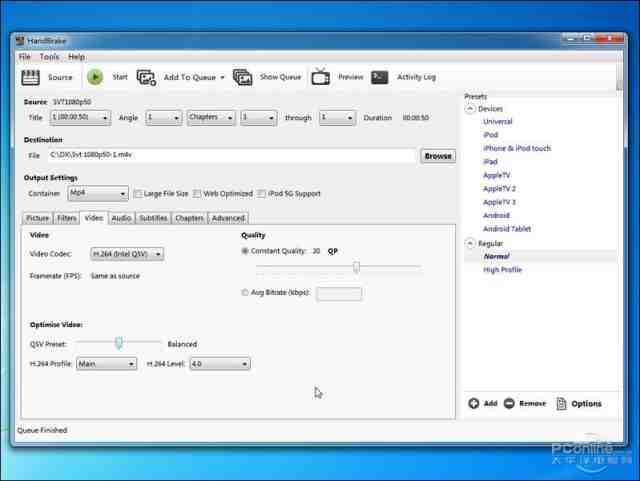Click the Browse button
The image size is (640, 481).
pyautogui.click(x=438, y=156)
